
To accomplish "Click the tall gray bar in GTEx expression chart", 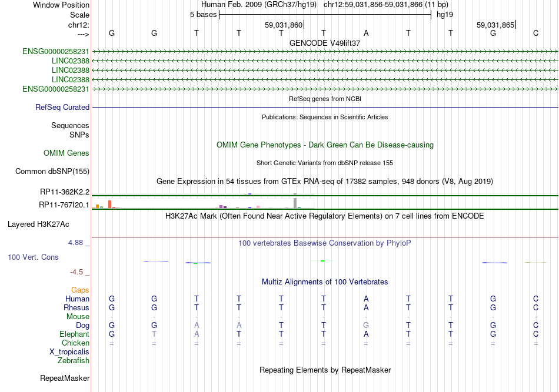I will [x=295, y=203].
